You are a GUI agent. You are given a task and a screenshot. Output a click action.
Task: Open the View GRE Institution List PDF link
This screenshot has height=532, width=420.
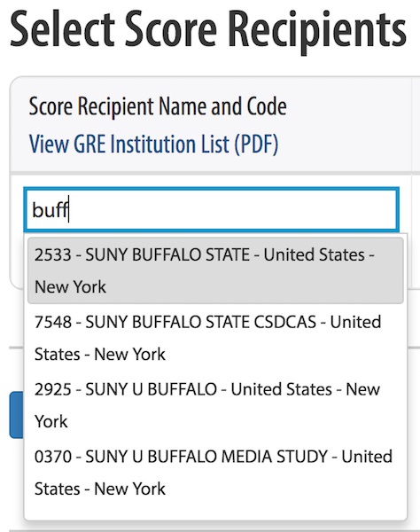pyautogui.click(x=153, y=145)
